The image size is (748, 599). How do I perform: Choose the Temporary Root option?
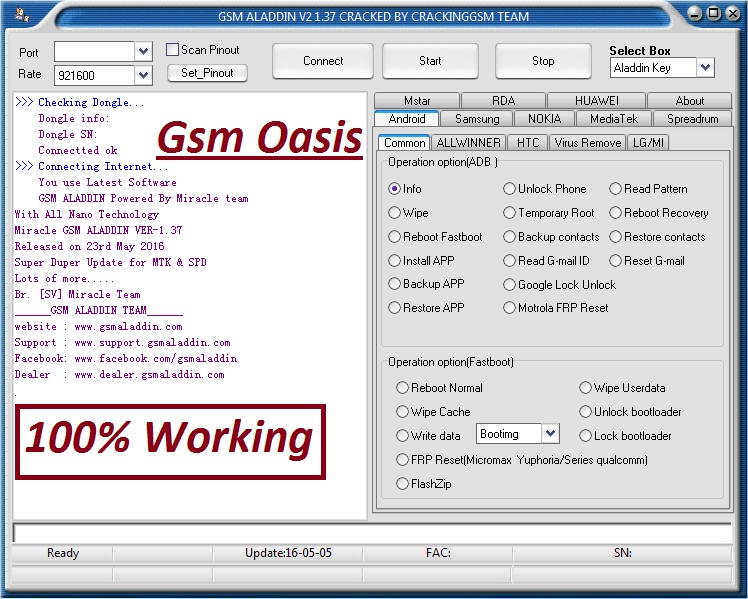pos(509,213)
